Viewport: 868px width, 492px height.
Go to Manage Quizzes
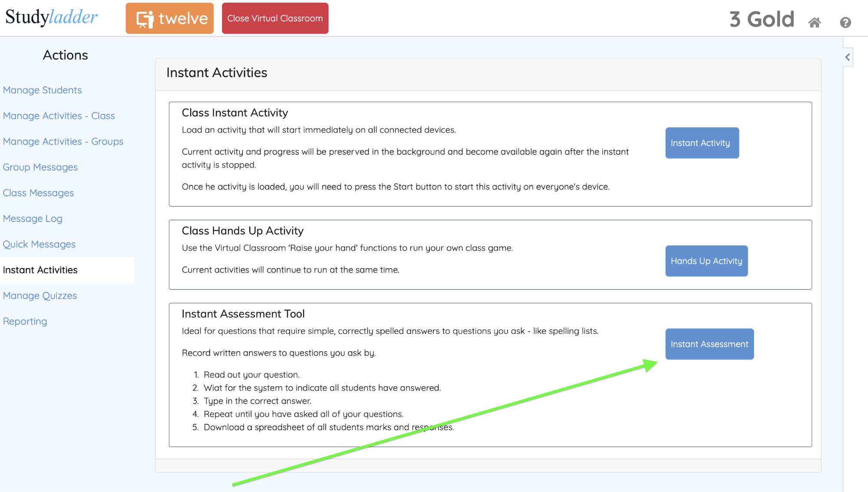tap(40, 295)
